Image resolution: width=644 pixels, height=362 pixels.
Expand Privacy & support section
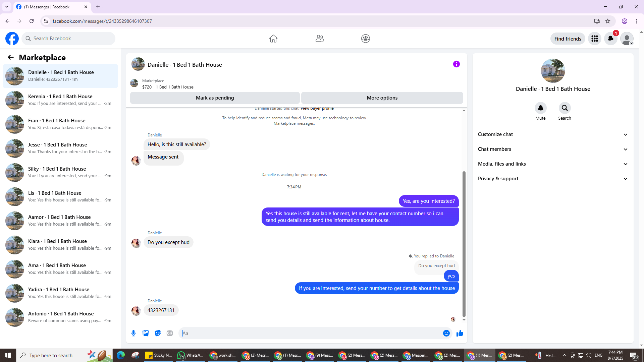(x=553, y=179)
